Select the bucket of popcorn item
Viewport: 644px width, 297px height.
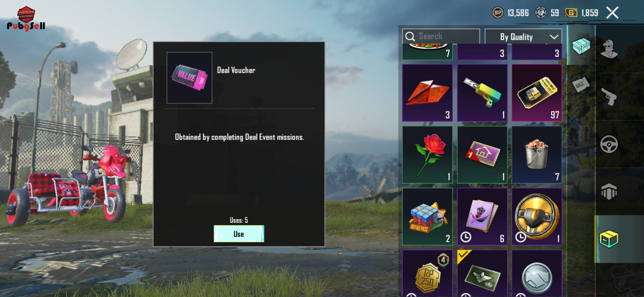click(537, 155)
